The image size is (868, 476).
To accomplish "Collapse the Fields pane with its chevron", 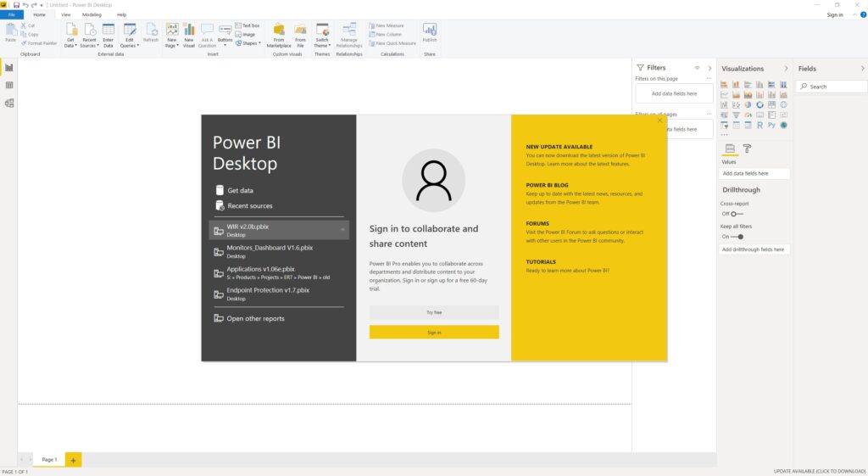I will point(861,69).
